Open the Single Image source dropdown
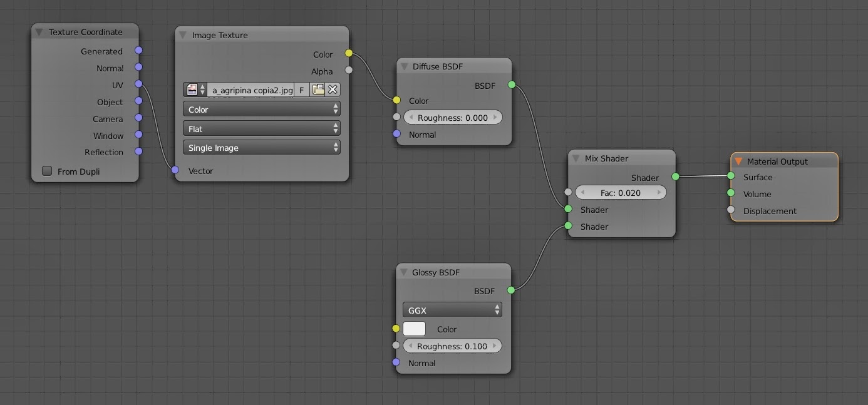This screenshot has height=405, width=868. click(262, 148)
